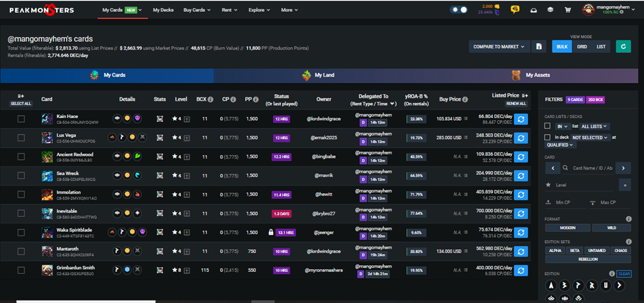644x303 pixels.
Task: Open stats icon for Kain Hace
Action: [160, 119]
